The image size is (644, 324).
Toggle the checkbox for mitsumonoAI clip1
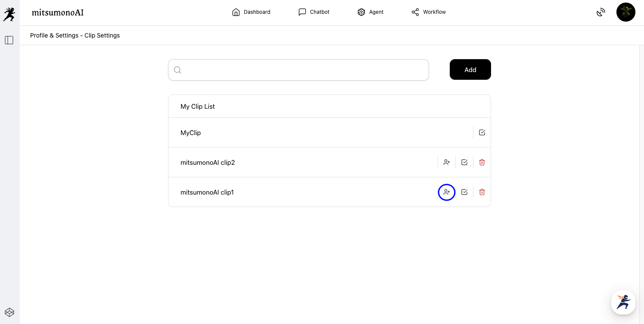coord(464,192)
